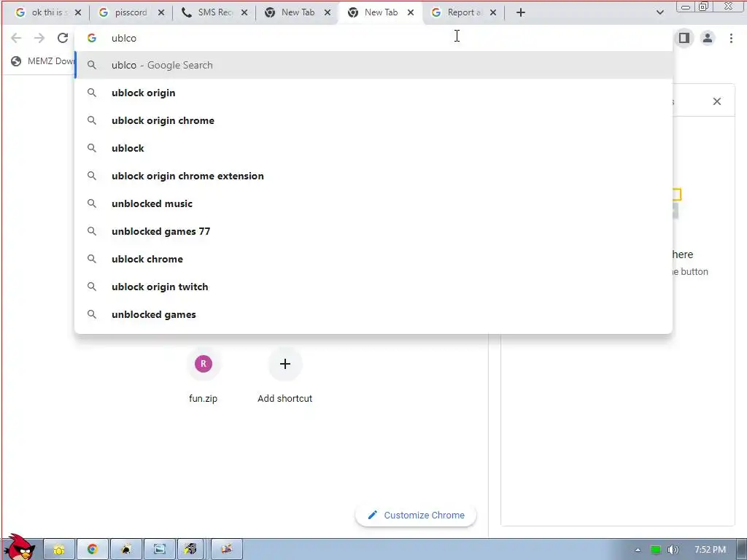747x560 pixels.
Task: Close the 'ok thi is' tab
Action: point(78,13)
